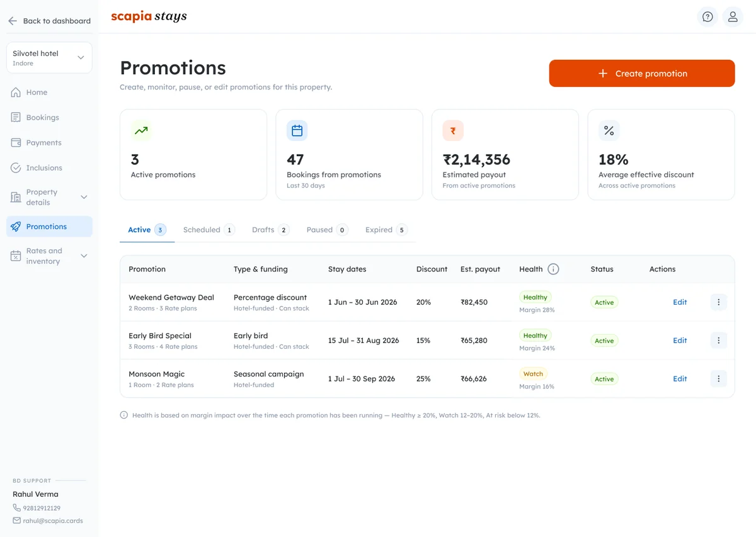Expand the Property details chevron
The height and width of the screenshot is (537, 756).
click(84, 198)
